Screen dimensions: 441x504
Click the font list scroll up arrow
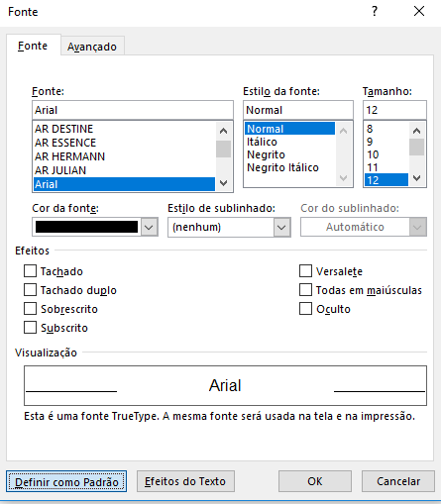tap(224, 131)
